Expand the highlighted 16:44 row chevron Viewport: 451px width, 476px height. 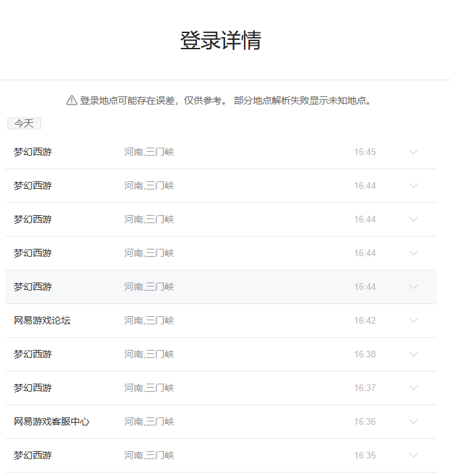pos(413,287)
